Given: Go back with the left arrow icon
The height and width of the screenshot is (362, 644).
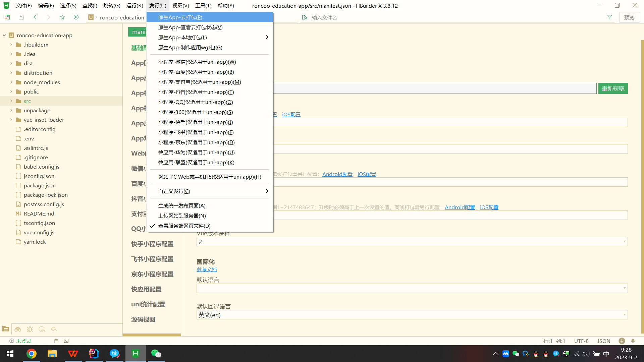Looking at the screenshot, I should click(x=35, y=17).
